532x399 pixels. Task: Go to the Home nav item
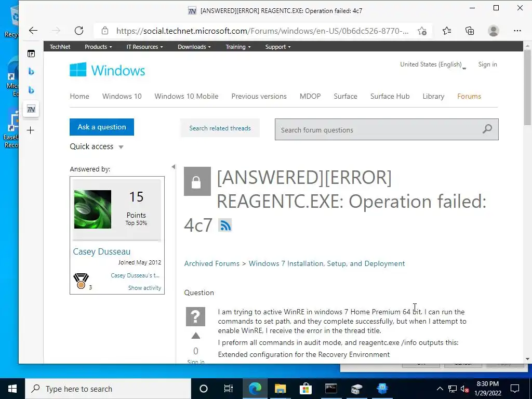tap(79, 96)
